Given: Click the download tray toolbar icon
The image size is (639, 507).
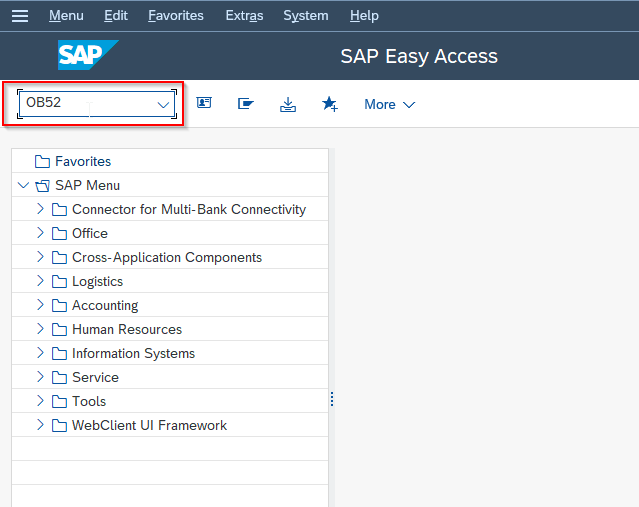Looking at the screenshot, I should 288,104.
